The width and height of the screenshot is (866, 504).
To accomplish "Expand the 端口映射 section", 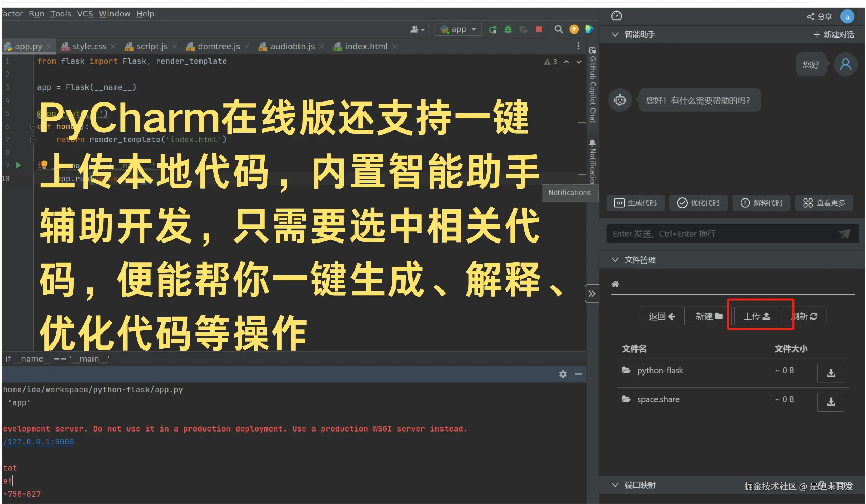I will pos(615,485).
